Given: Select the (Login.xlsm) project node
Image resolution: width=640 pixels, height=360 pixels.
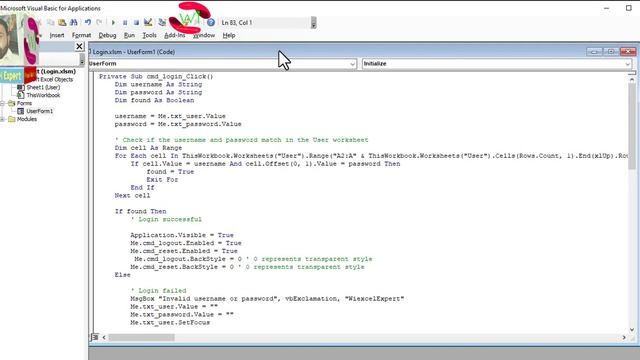Looking at the screenshot, I should [x=56, y=71].
